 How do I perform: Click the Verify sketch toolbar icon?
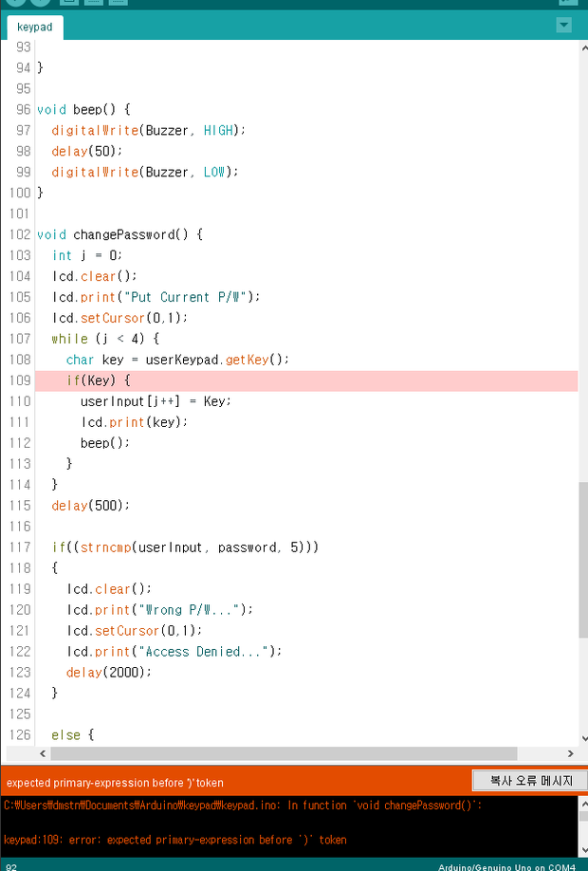point(16,2)
